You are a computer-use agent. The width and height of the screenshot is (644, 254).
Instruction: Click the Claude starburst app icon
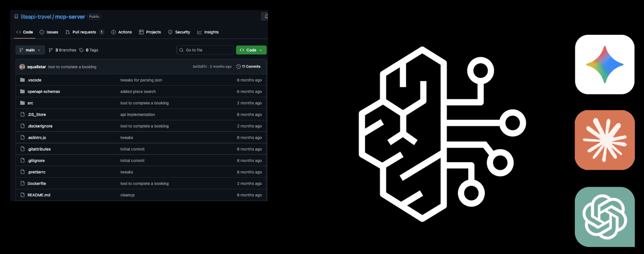tap(604, 140)
